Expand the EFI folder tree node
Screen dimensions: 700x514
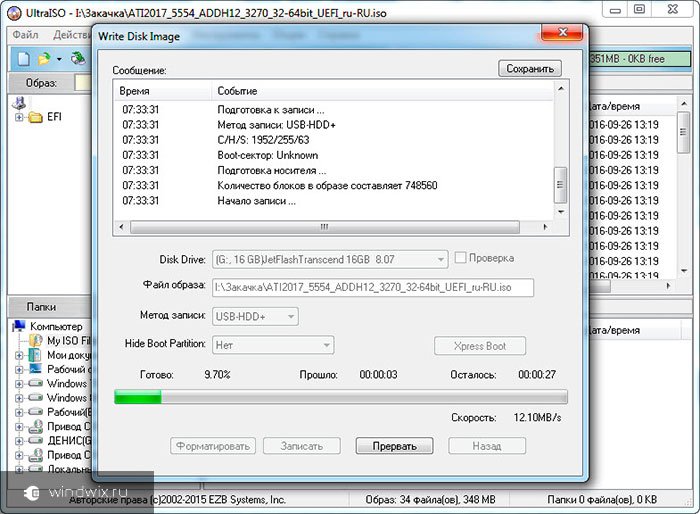[19, 117]
